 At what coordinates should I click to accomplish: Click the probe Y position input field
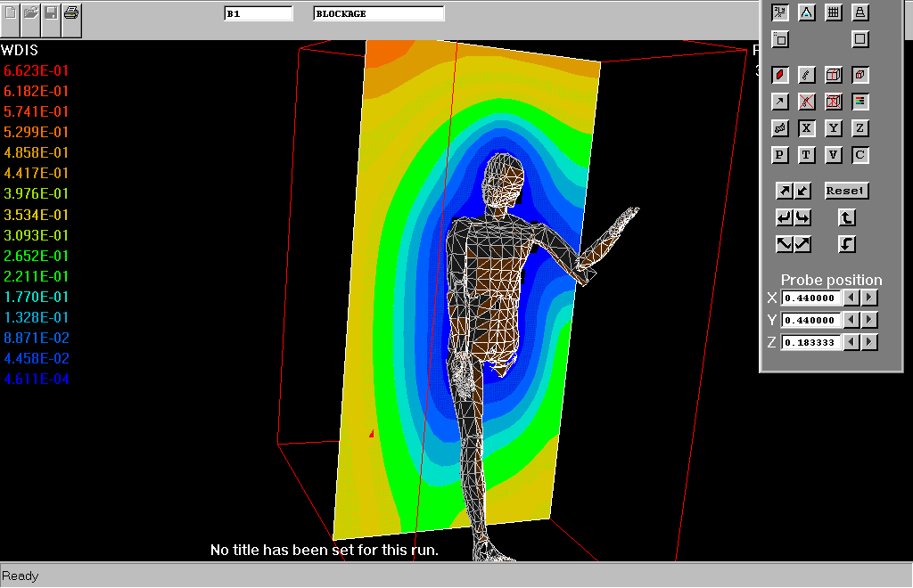click(811, 320)
